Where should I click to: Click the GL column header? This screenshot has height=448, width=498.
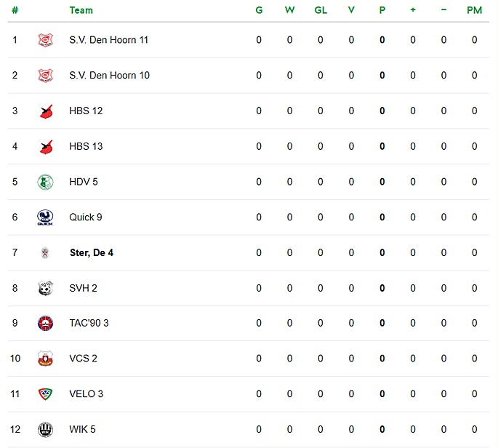[x=321, y=10]
